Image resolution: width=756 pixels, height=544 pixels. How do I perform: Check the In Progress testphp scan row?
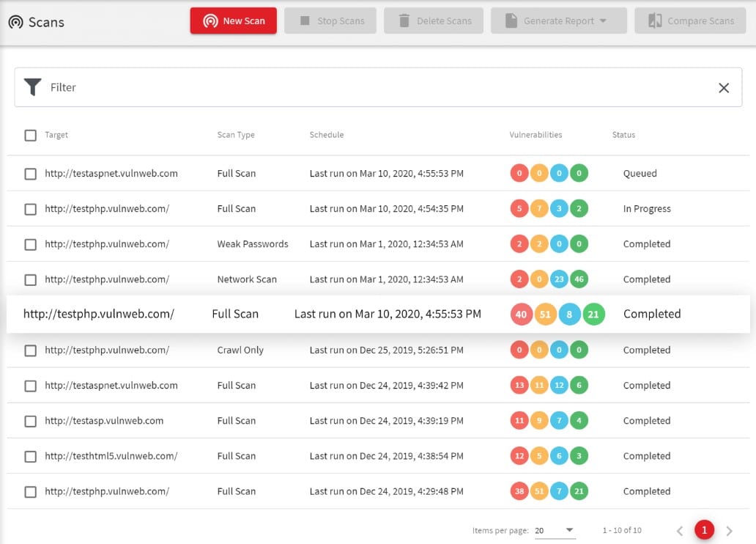tap(30, 209)
